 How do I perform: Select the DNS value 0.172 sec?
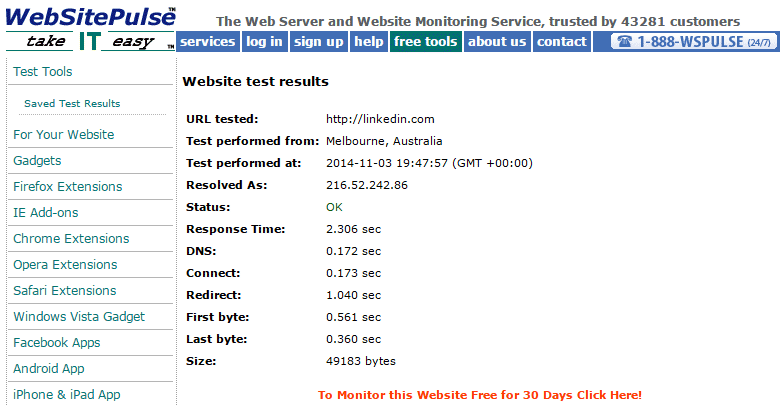(x=354, y=251)
